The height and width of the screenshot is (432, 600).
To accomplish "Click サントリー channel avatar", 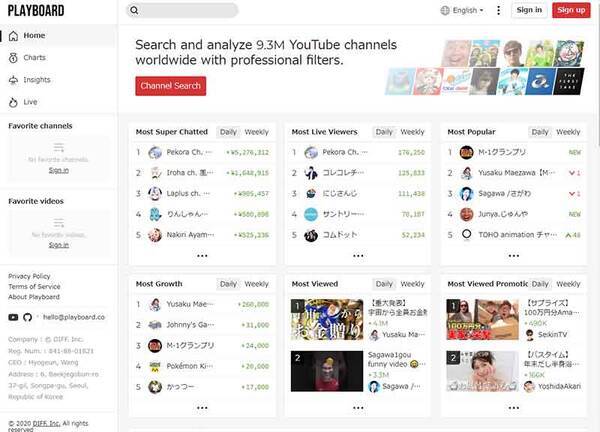I will (311, 214).
